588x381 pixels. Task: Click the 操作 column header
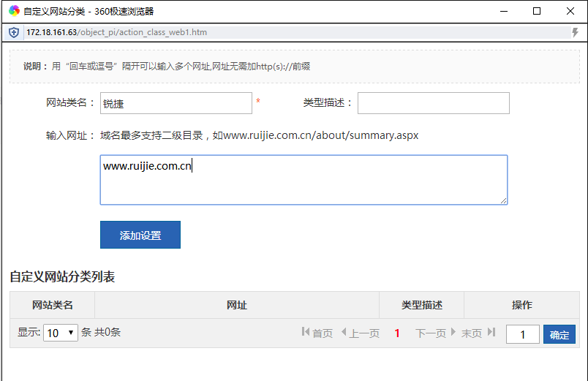(521, 305)
